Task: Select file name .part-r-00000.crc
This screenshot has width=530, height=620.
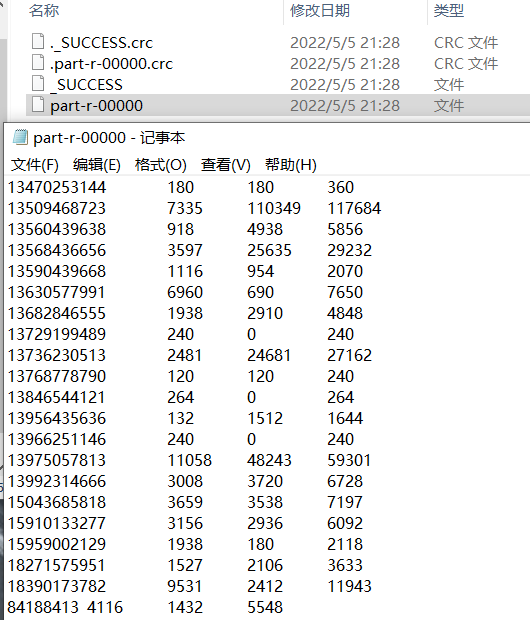Action: point(111,64)
